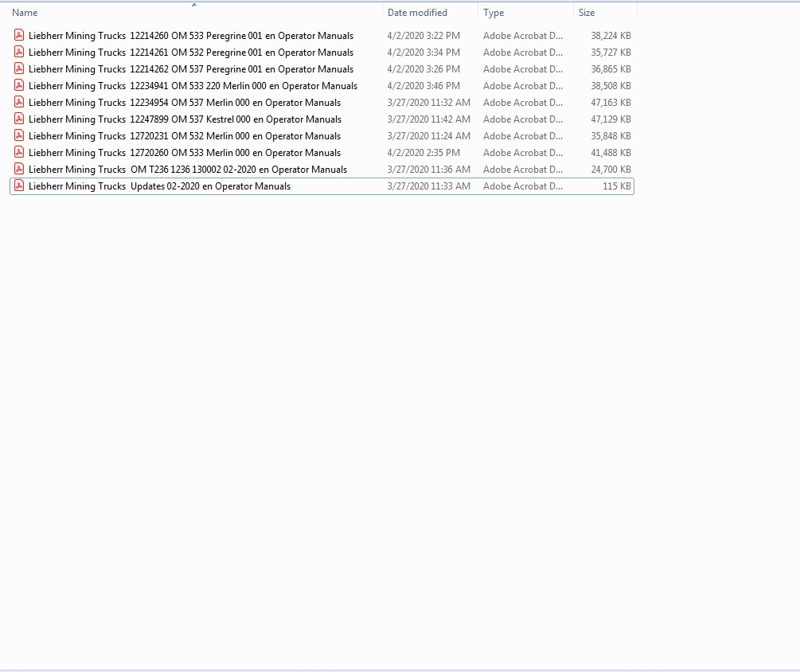Click size value 36,865 KB
Viewport: 800px width, 672px height.
click(x=611, y=69)
